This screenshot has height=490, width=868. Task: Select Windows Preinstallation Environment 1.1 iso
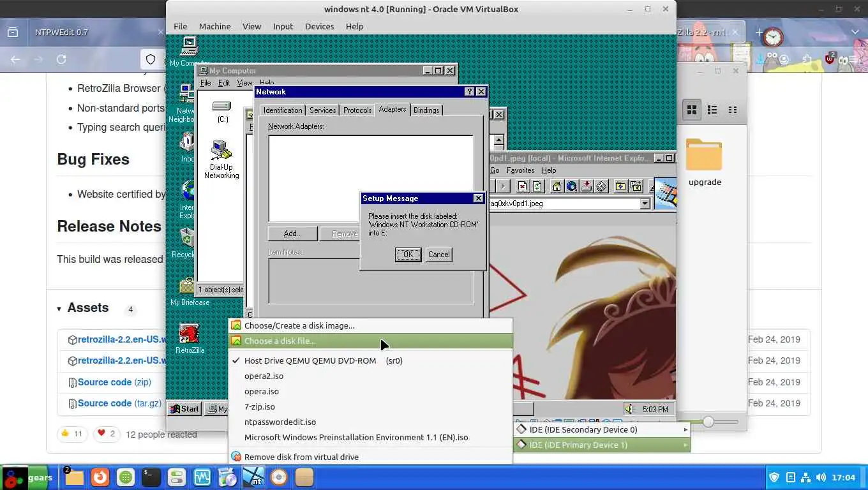pyautogui.click(x=370, y=437)
